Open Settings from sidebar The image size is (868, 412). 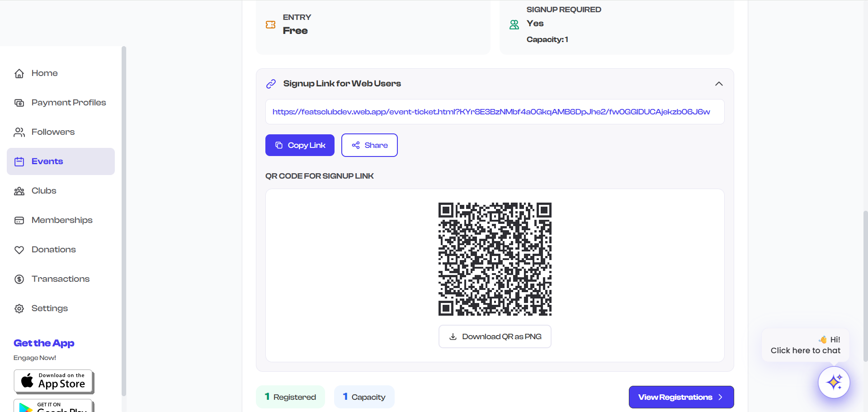tap(61, 308)
